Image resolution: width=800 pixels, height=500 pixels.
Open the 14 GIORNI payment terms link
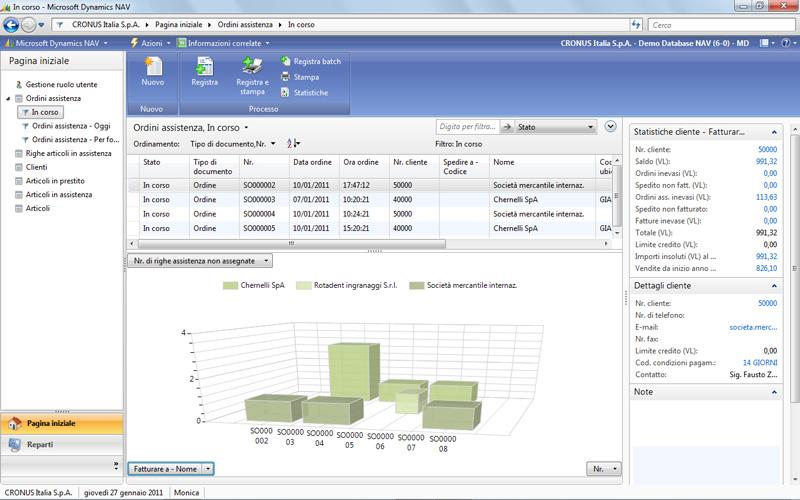760,363
